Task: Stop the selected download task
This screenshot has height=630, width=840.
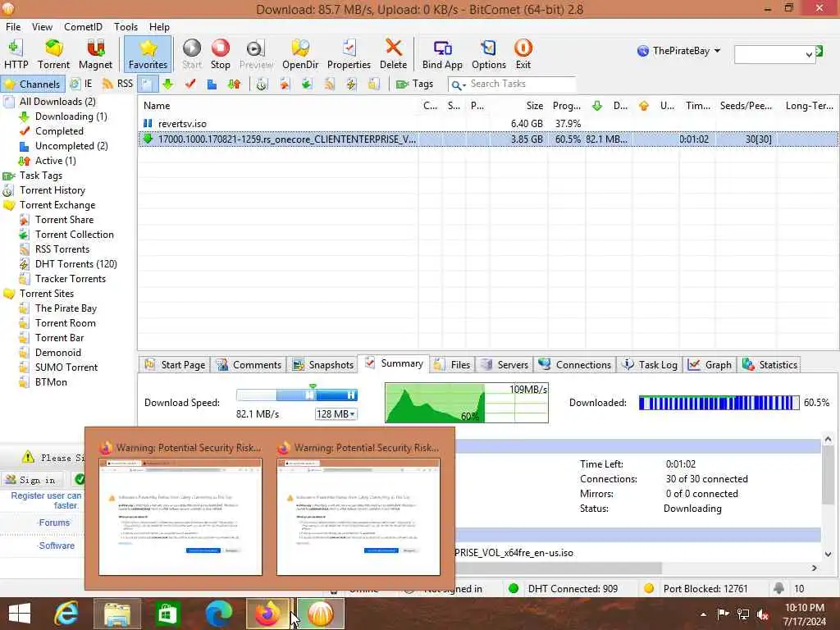Action: 220,54
